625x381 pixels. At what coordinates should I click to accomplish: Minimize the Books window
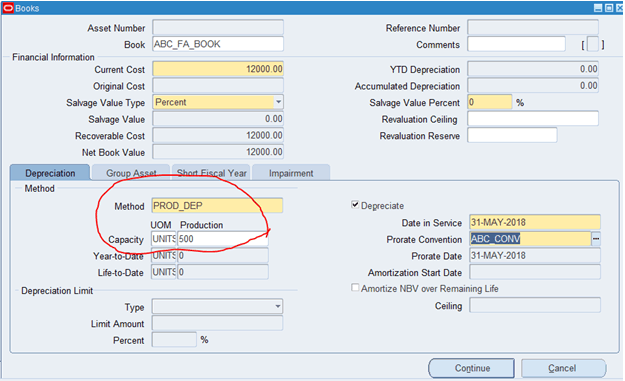tap(598, 8)
